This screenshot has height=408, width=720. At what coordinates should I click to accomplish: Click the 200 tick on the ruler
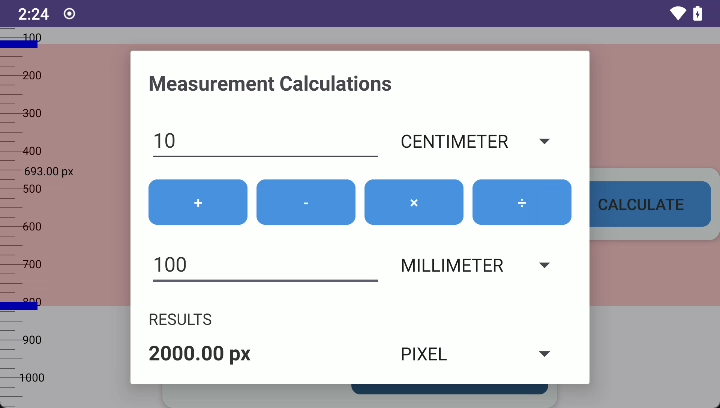tap(32, 75)
